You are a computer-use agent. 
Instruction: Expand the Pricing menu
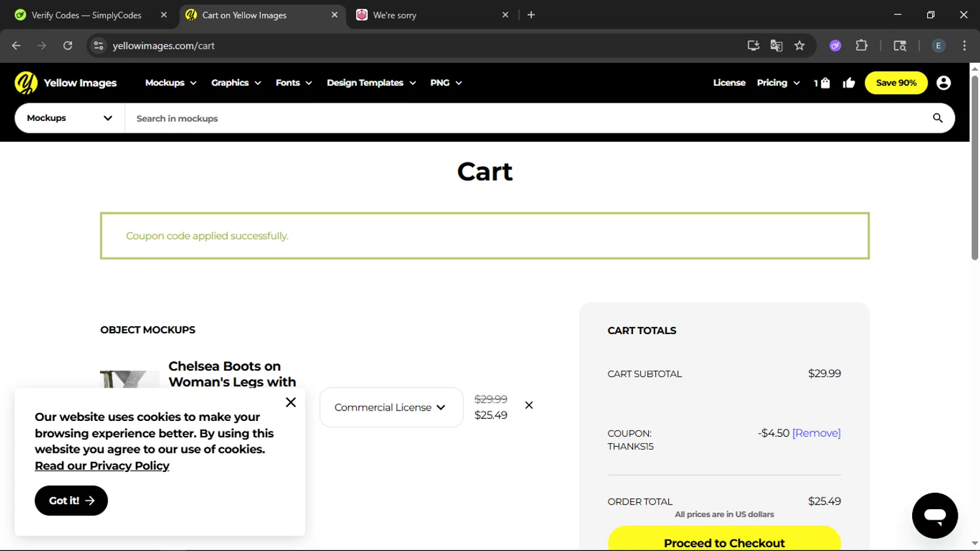[x=778, y=83]
